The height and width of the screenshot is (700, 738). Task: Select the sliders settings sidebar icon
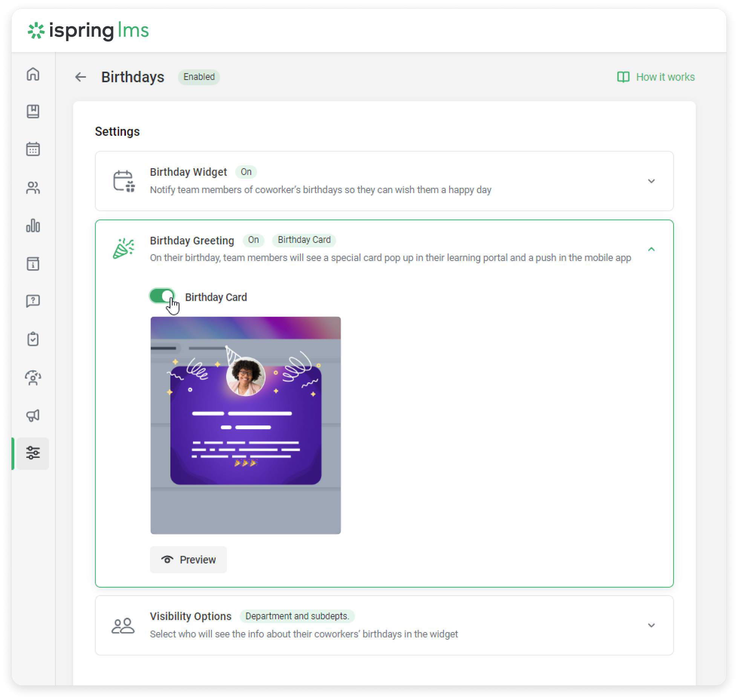point(33,453)
